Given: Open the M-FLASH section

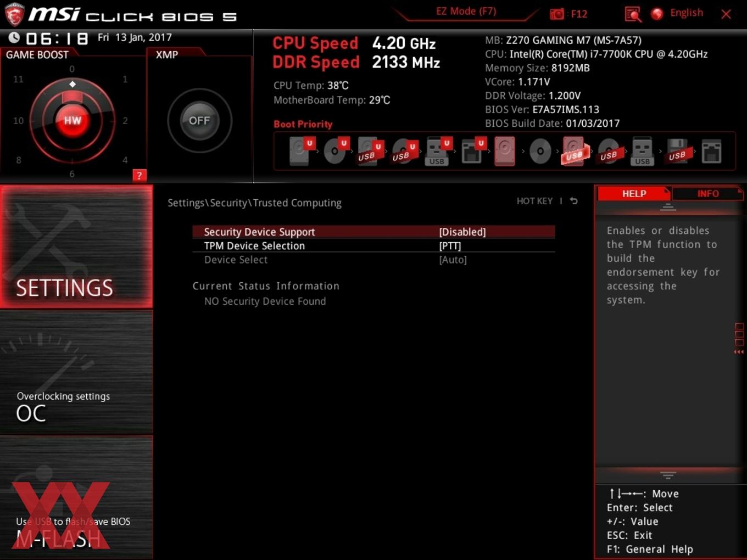Looking at the screenshot, I should pos(76,498).
